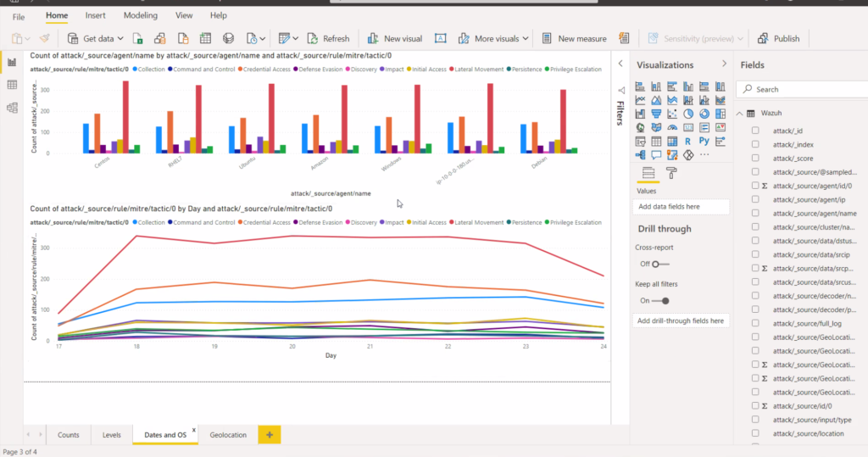Select the filled map visual
The image size is (868, 457).
click(656, 127)
